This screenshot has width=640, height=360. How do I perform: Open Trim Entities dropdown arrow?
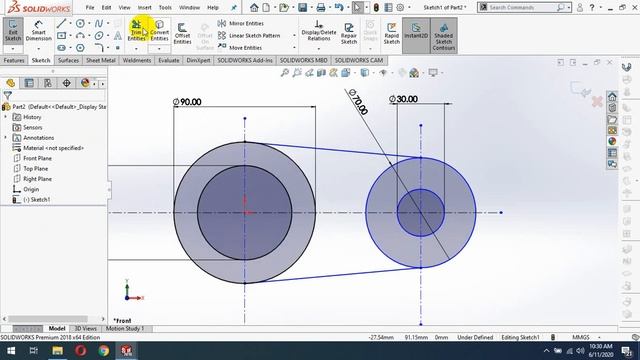[136, 49]
